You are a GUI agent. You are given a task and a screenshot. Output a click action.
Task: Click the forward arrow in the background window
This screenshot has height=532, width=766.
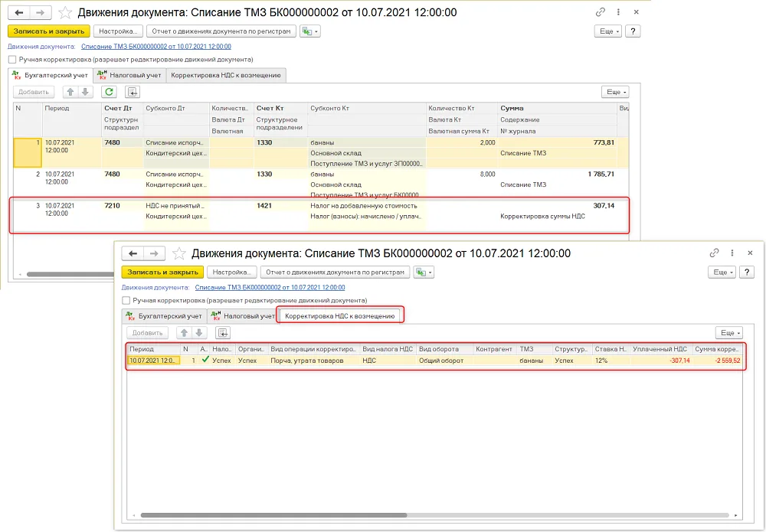click(x=41, y=12)
